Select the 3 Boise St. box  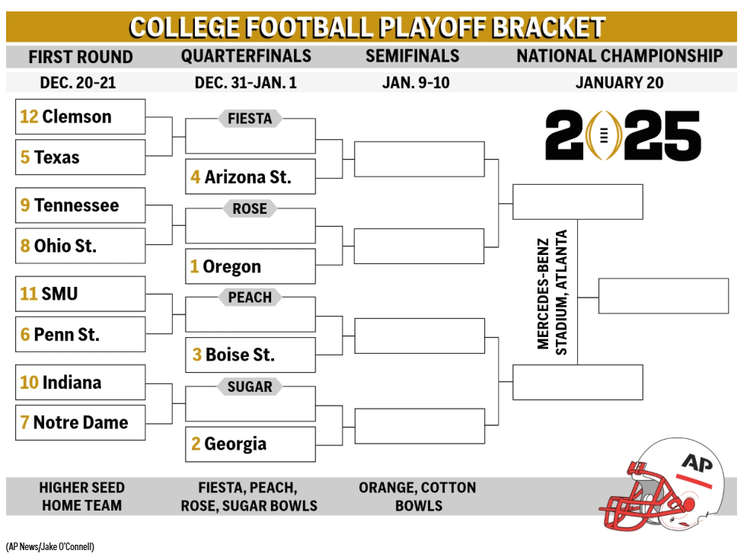[x=251, y=355]
